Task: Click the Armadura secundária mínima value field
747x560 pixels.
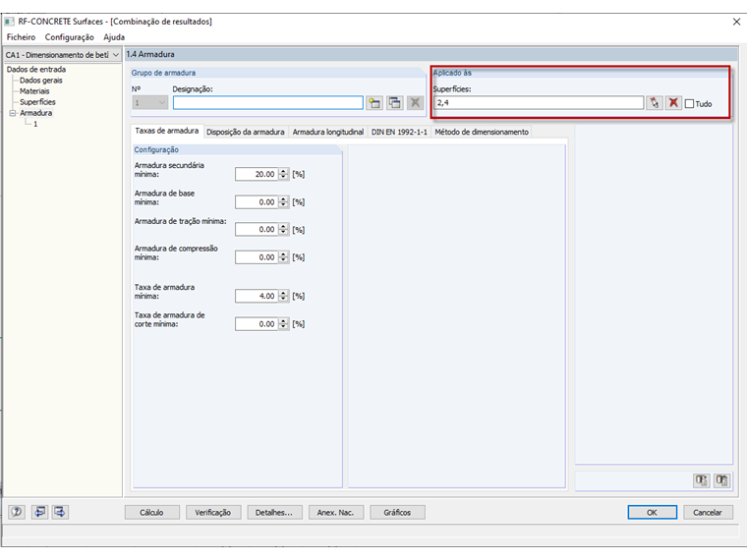Action: tap(257, 174)
